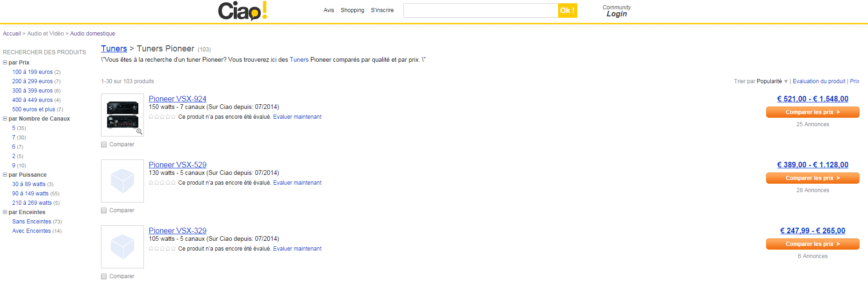Open Community Login
The image size is (868, 288).
pos(617,11)
